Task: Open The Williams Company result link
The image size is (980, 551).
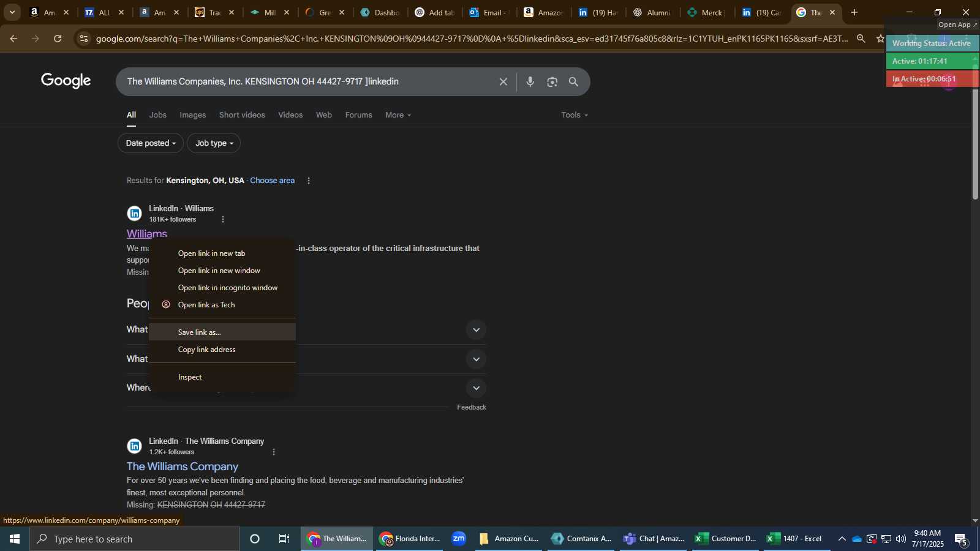Action: click(183, 467)
